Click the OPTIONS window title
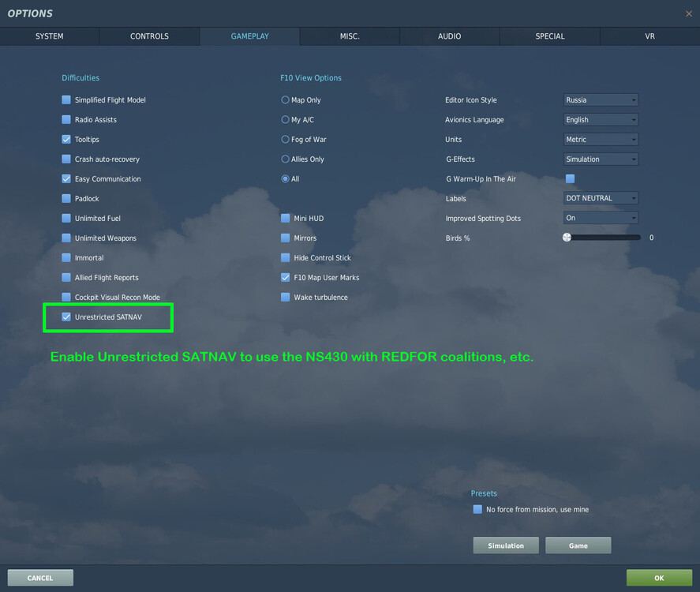This screenshot has width=700, height=592. point(30,13)
